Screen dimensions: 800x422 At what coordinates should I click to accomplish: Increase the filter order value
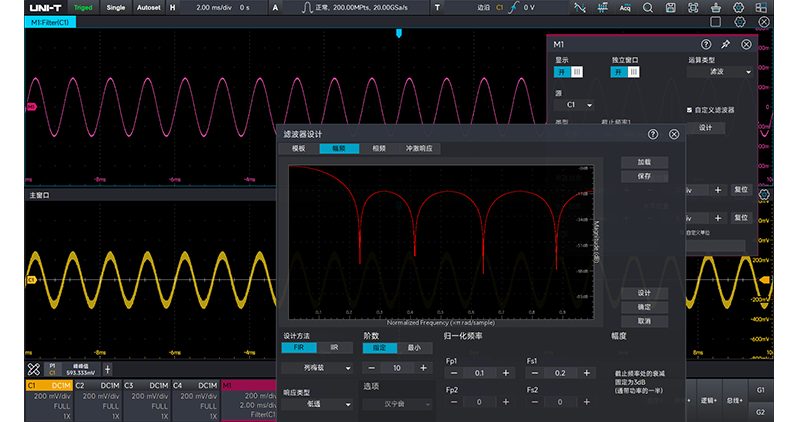(x=423, y=368)
